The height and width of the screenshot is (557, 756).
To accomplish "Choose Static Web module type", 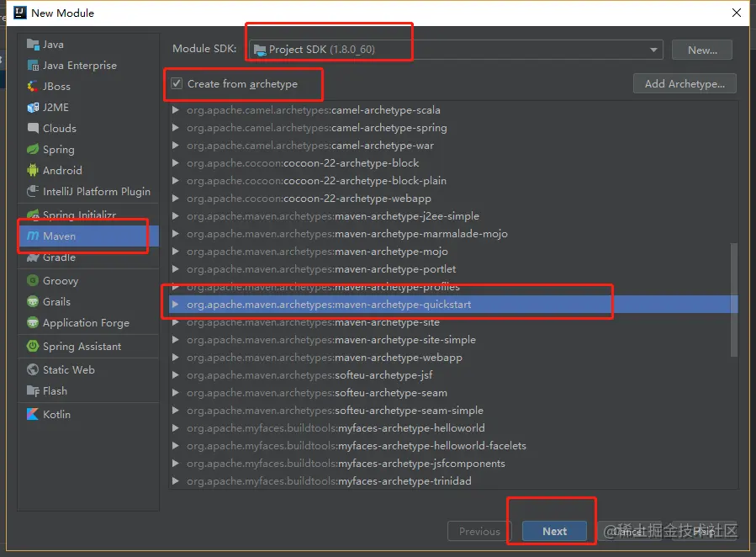I will coord(88,370).
